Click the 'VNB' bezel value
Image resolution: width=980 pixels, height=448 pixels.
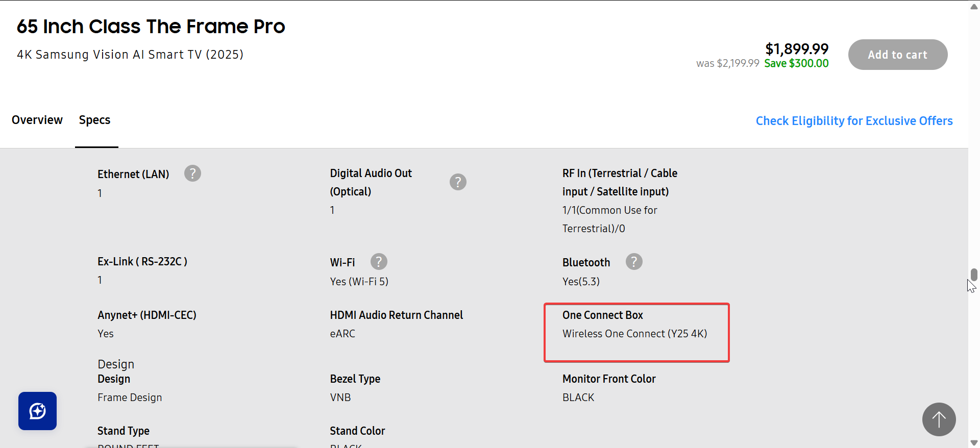(340, 397)
